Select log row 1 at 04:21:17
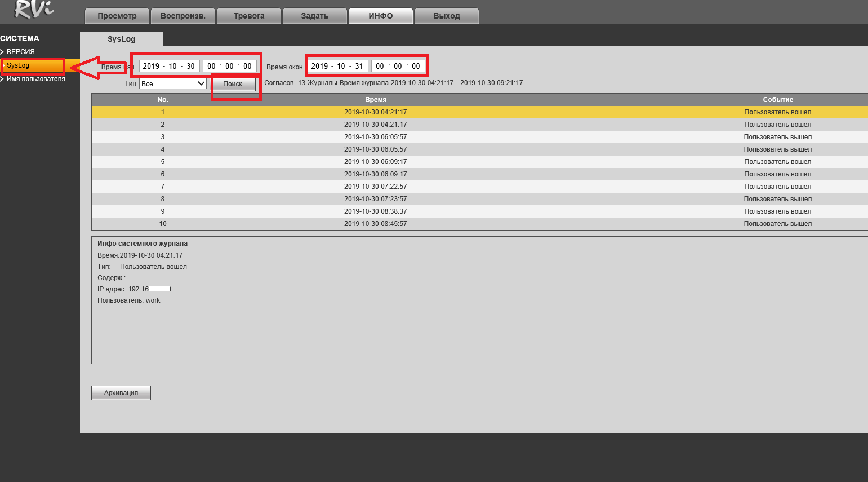Viewport: 868px width, 482px height. pyautogui.click(x=480, y=112)
